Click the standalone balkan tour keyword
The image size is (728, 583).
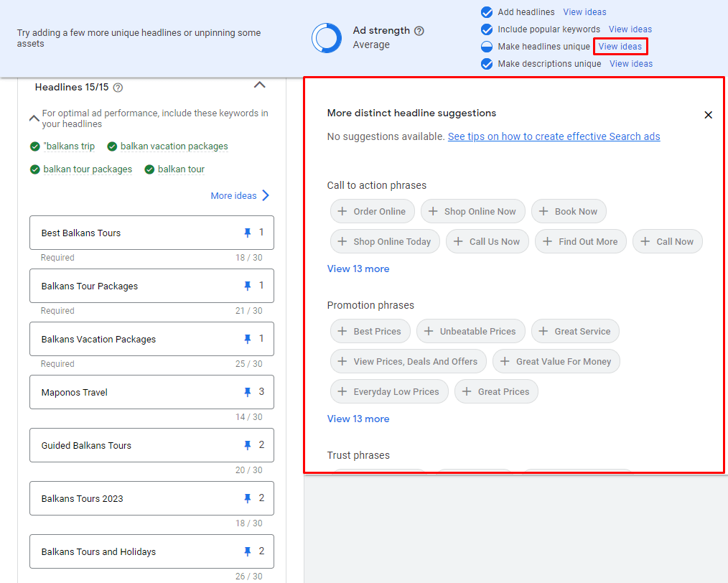181,169
